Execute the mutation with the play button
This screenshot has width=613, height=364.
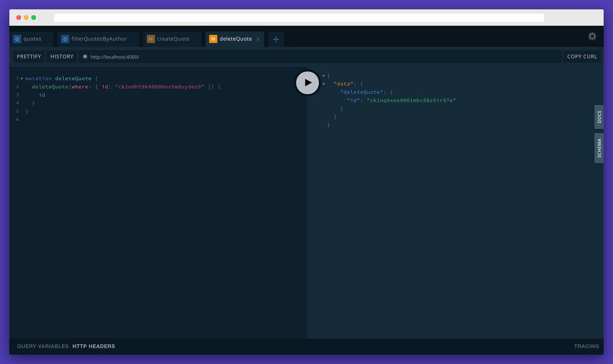pos(307,82)
